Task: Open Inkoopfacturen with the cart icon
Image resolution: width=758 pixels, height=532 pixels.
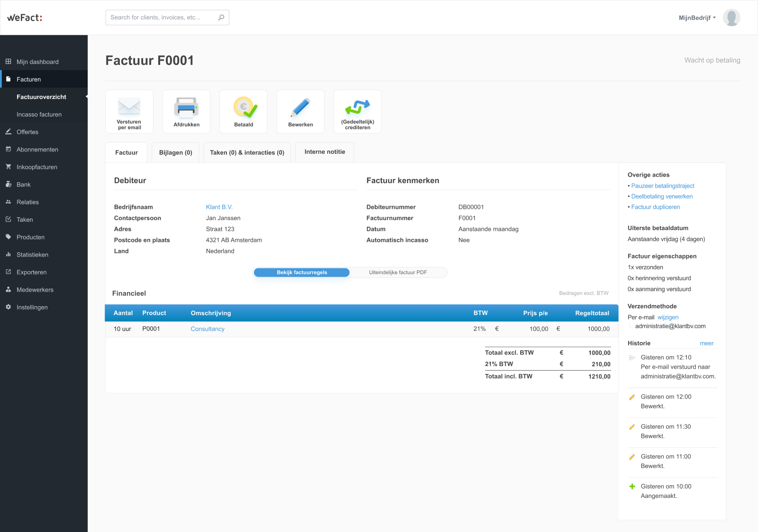Action: point(9,167)
